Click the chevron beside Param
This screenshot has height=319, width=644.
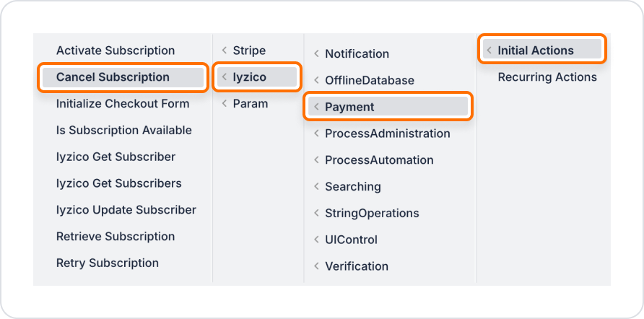click(x=225, y=103)
